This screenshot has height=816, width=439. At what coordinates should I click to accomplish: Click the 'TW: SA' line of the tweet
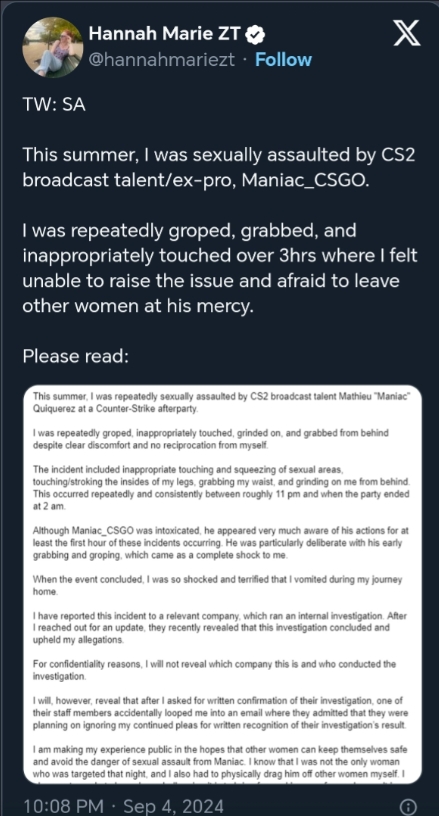(54, 105)
